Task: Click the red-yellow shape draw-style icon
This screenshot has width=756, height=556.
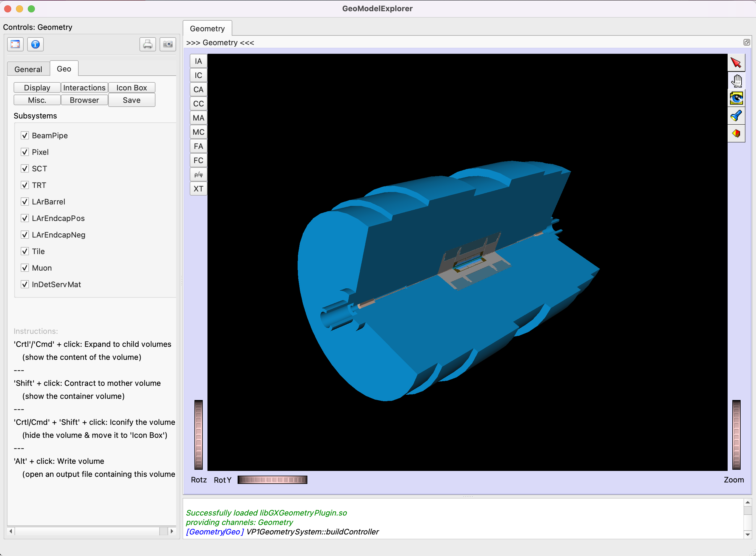Action: click(x=736, y=134)
